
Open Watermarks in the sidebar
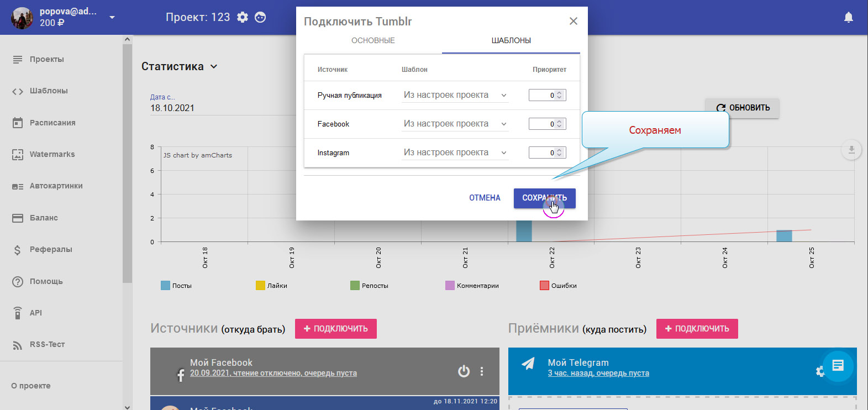tap(52, 154)
